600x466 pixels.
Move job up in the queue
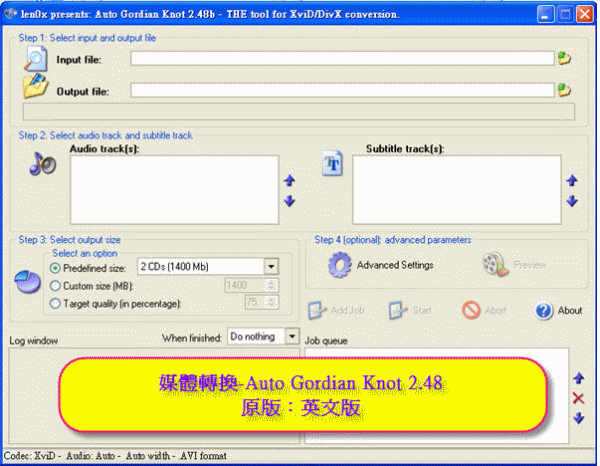pyautogui.click(x=578, y=379)
